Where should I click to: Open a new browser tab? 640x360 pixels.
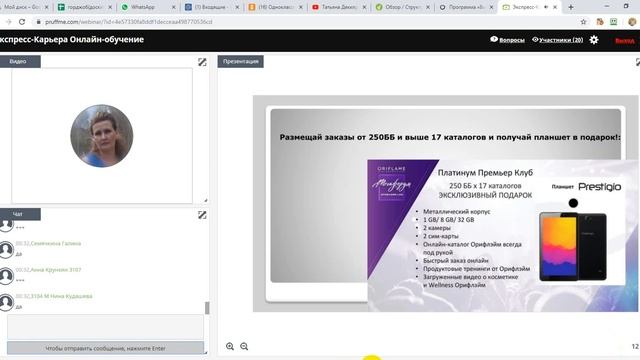(571, 7)
